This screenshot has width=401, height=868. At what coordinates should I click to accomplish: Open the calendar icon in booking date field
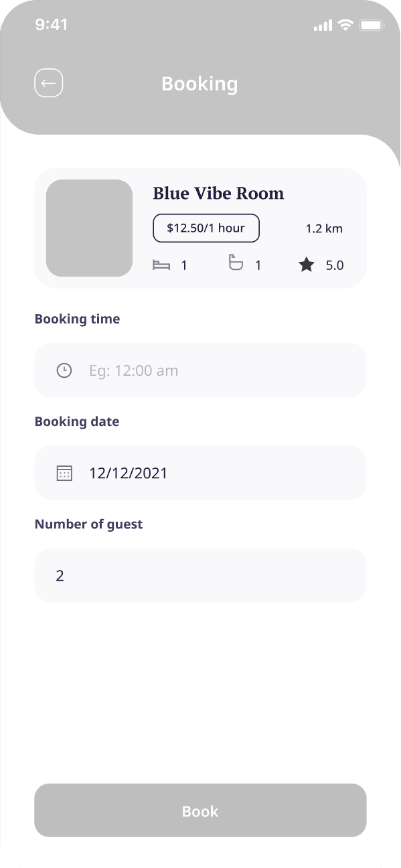pos(64,472)
